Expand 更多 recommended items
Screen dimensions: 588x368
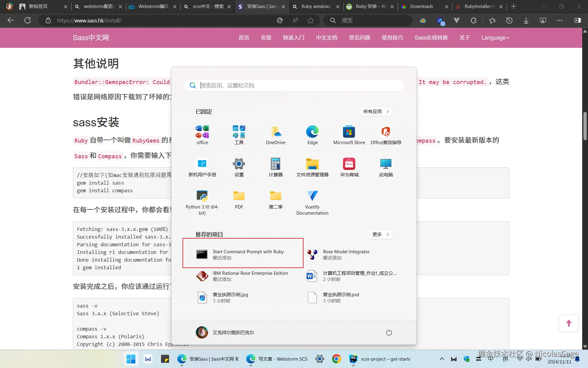coord(380,235)
